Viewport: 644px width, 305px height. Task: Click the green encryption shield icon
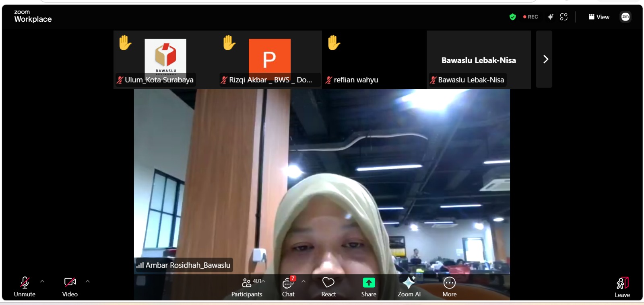pos(512,17)
